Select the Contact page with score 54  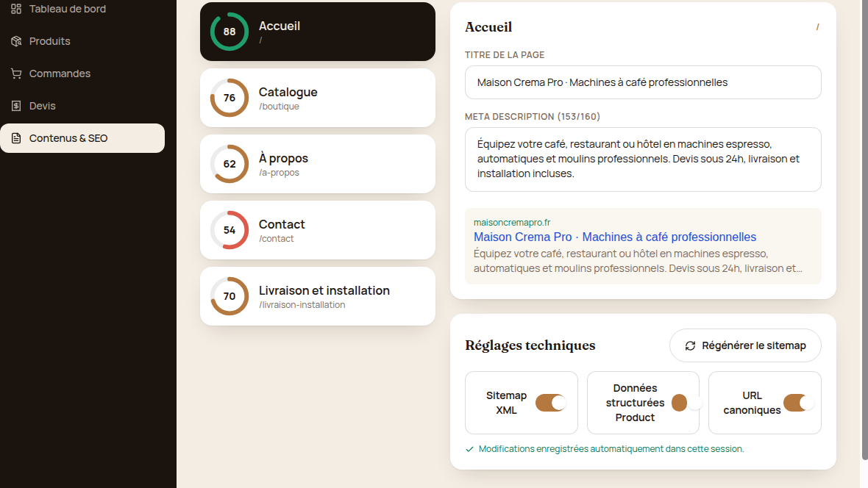[x=318, y=230]
